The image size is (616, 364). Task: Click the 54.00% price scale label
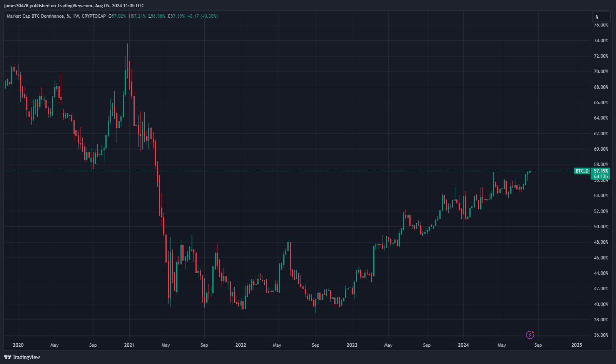click(x=601, y=196)
